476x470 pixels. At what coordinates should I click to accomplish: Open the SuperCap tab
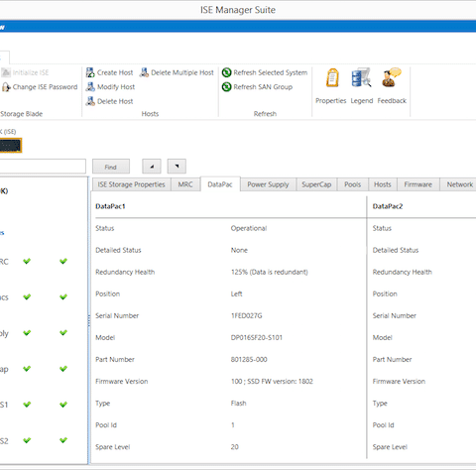click(316, 184)
